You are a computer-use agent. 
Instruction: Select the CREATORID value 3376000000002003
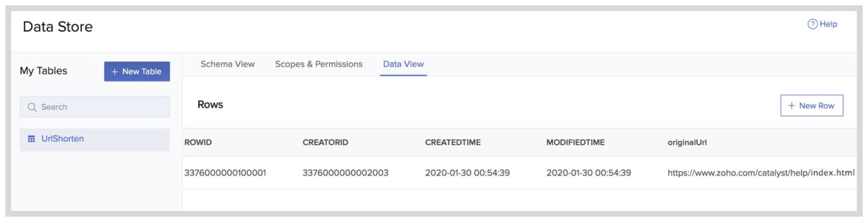click(345, 173)
